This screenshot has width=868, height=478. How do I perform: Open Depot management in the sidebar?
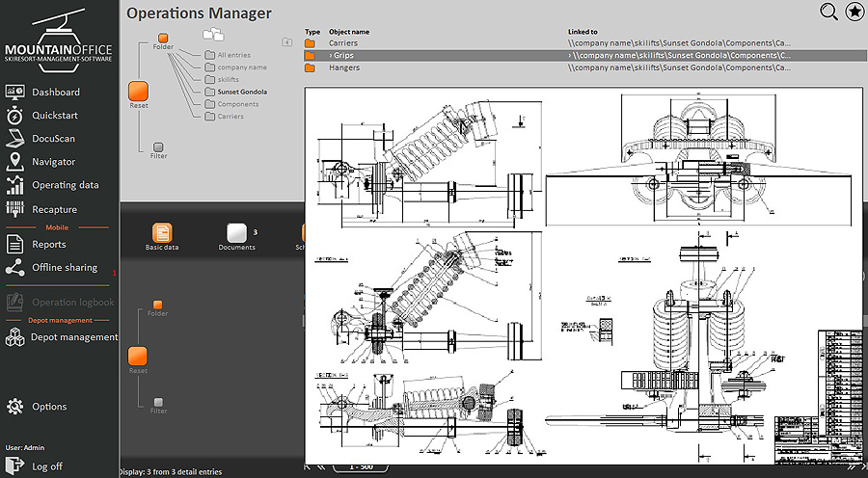coord(74,337)
